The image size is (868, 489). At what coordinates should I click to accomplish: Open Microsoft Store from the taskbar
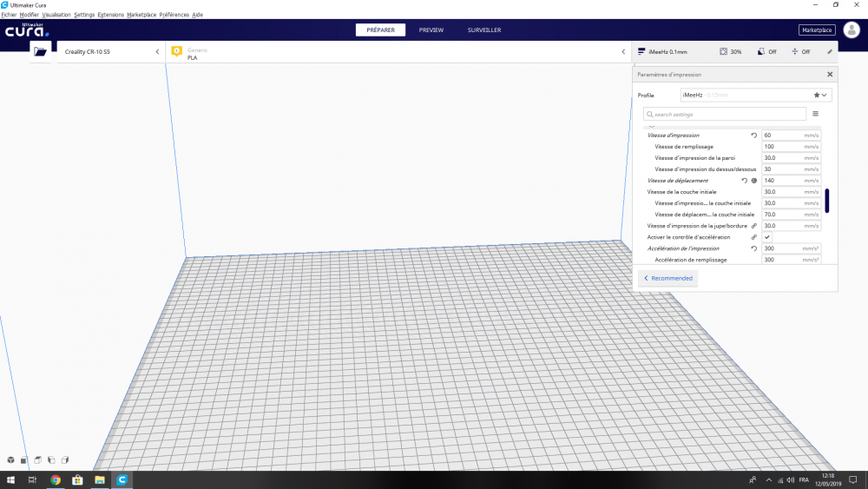point(77,479)
